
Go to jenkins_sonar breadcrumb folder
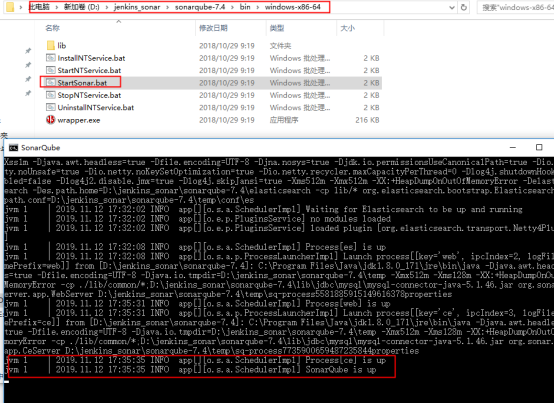tap(137, 7)
